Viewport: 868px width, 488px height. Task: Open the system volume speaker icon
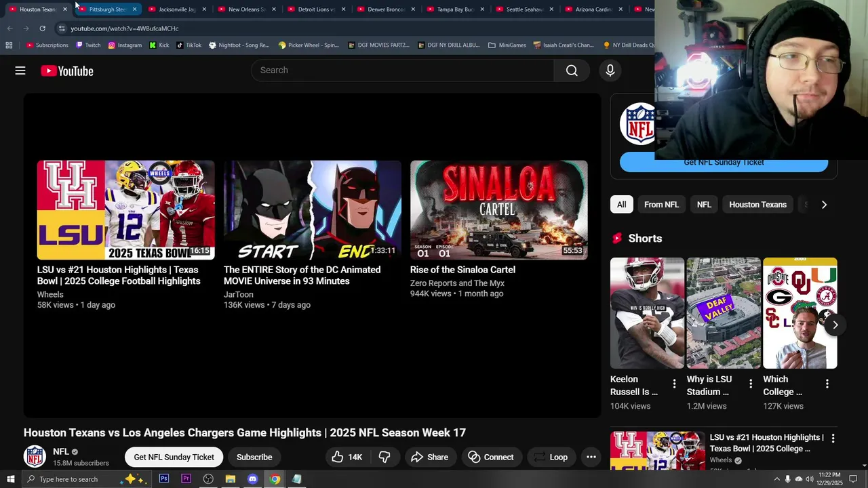(810, 479)
